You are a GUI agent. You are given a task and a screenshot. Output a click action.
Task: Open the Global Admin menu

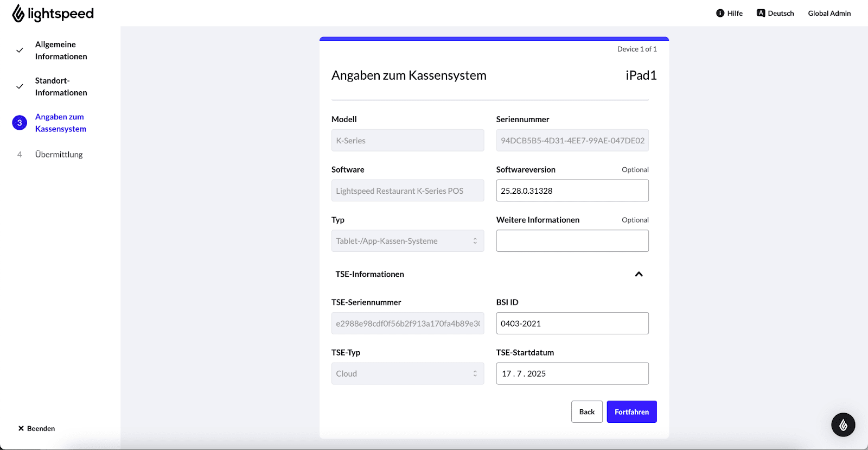[x=829, y=13]
